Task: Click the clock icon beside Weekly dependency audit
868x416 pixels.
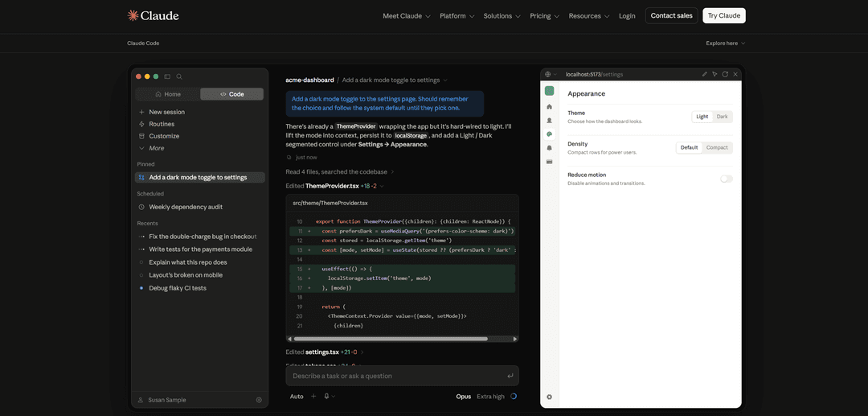Action: [141, 207]
